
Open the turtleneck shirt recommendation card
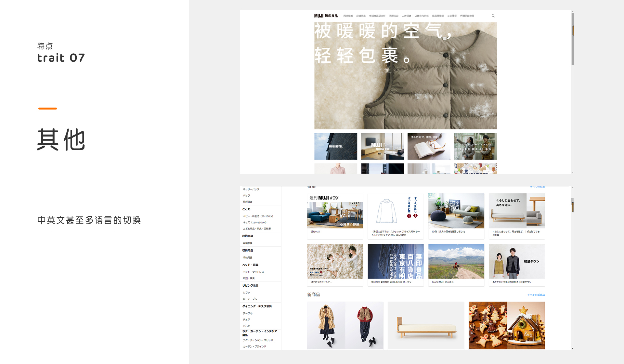click(x=396, y=216)
